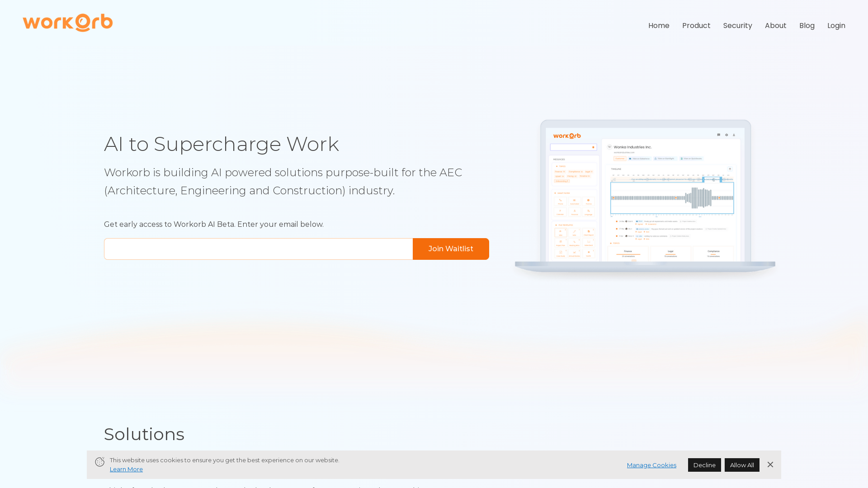Click the Join Waitlist button

coord(451,249)
